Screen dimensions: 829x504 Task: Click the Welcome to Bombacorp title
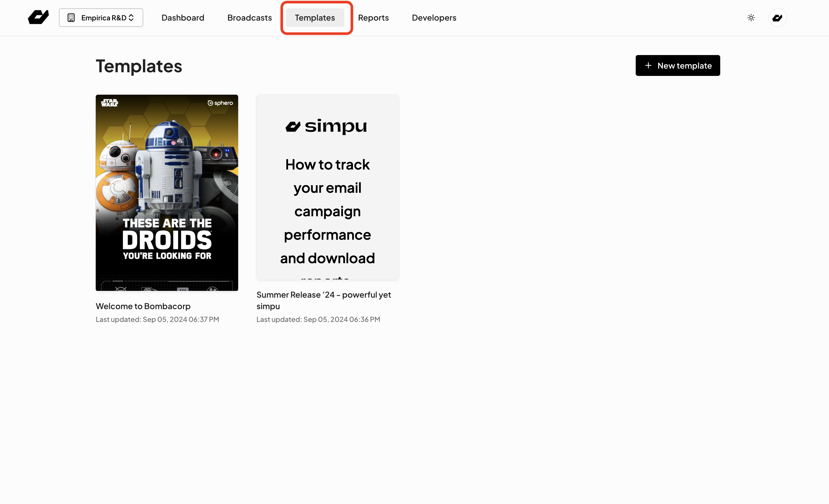[x=143, y=306]
